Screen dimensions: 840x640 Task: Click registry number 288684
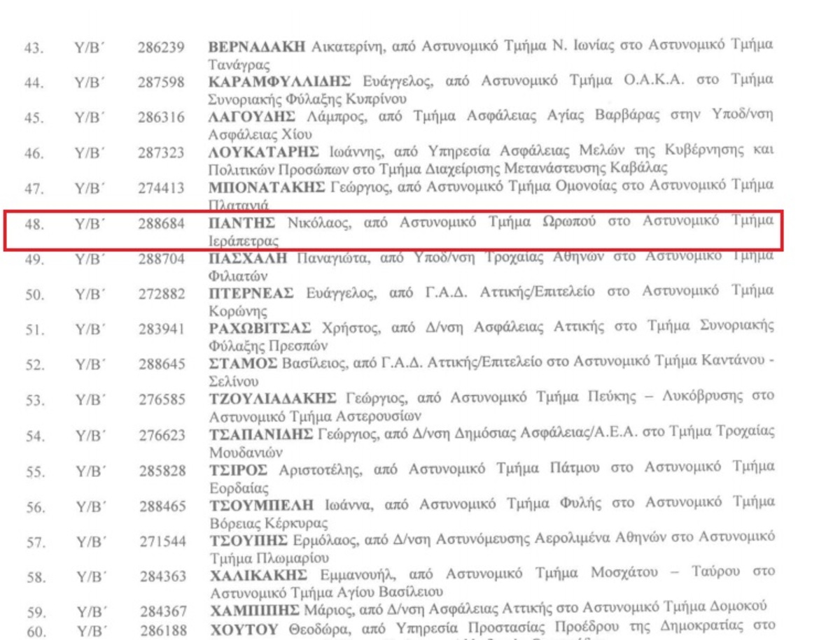point(161,224)
